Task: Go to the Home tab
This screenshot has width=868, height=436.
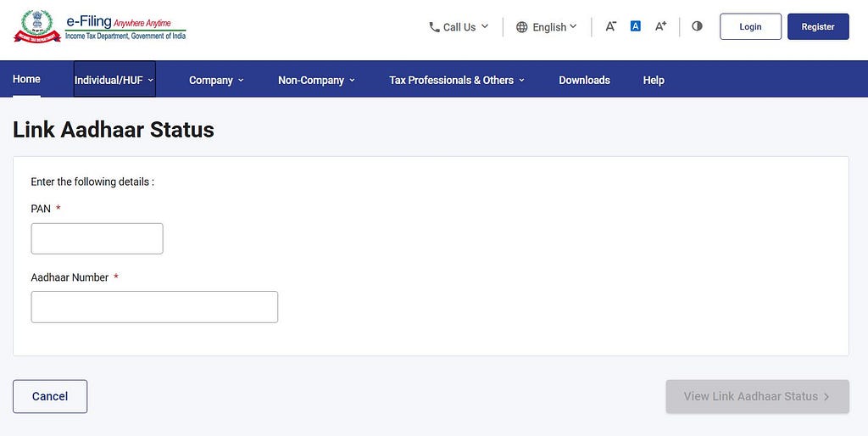Action: point(26,79)
